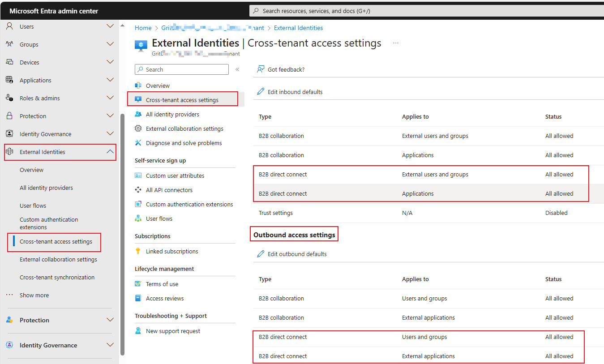
Task: Click the User flows icon in blade menu
Action: (x=138, y=218)
